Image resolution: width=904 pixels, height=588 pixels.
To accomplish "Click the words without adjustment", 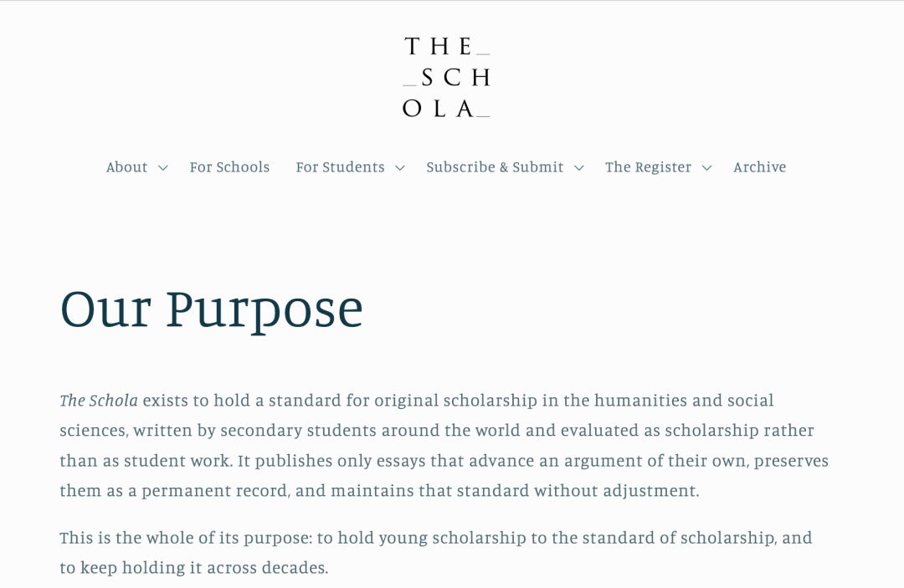I will (616, 491).
